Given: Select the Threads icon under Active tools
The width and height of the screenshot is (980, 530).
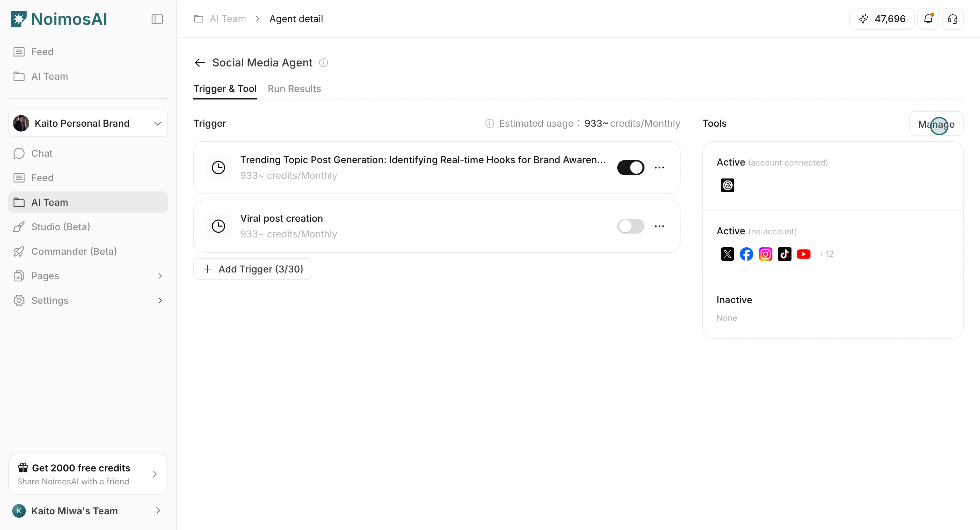Looking at the screenshot, I should (x=727, y=185).
